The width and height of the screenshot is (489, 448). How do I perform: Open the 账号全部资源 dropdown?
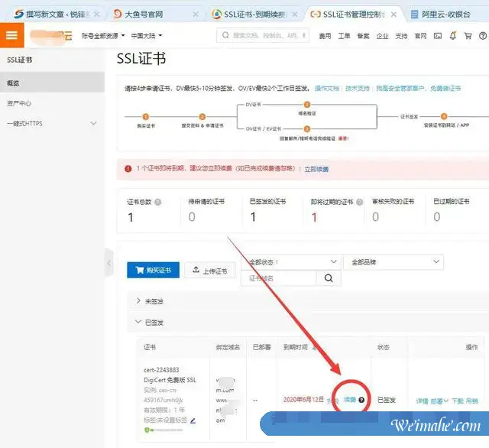click(x=103, y=36)
